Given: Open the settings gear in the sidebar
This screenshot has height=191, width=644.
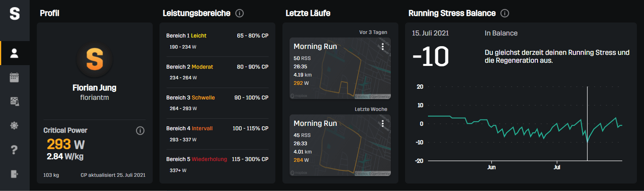Looking at the screenshot, I should (x=14, y=125).
